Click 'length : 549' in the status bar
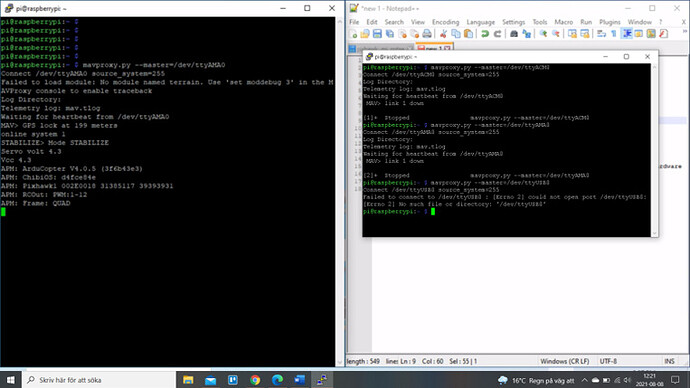Image resolution: width=690 pixels, height=388 pixels. [363, 361]
